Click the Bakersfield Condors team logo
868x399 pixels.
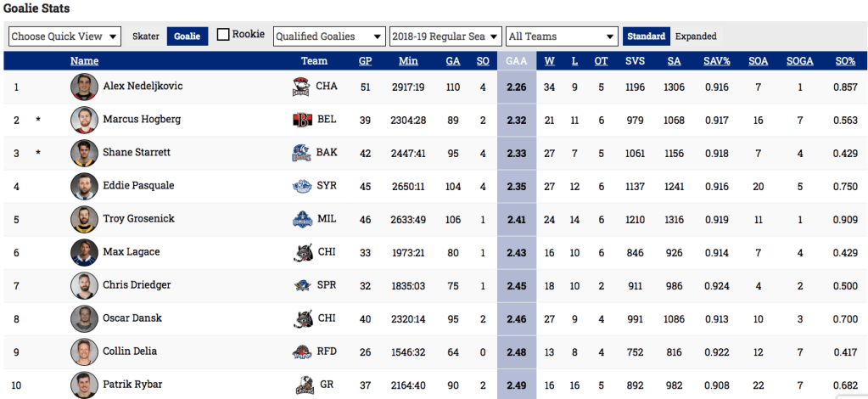pyautogui.click(x=301, y=153)
